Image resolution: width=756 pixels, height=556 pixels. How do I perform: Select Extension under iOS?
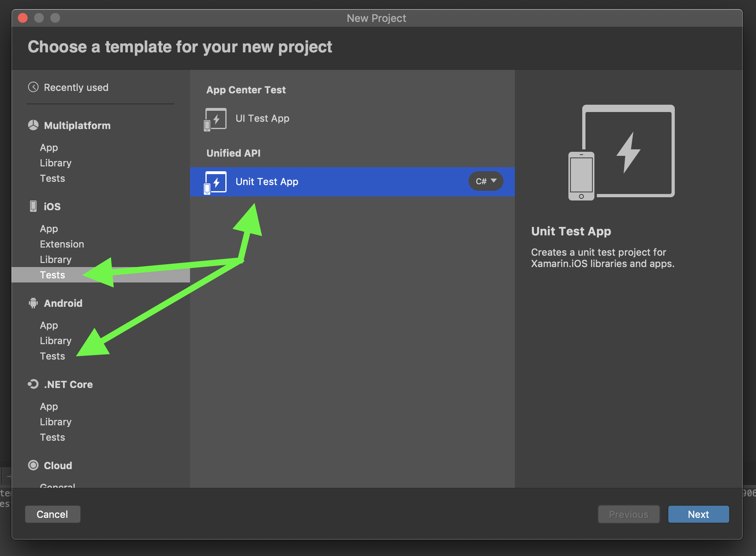(x=62, y=244)
